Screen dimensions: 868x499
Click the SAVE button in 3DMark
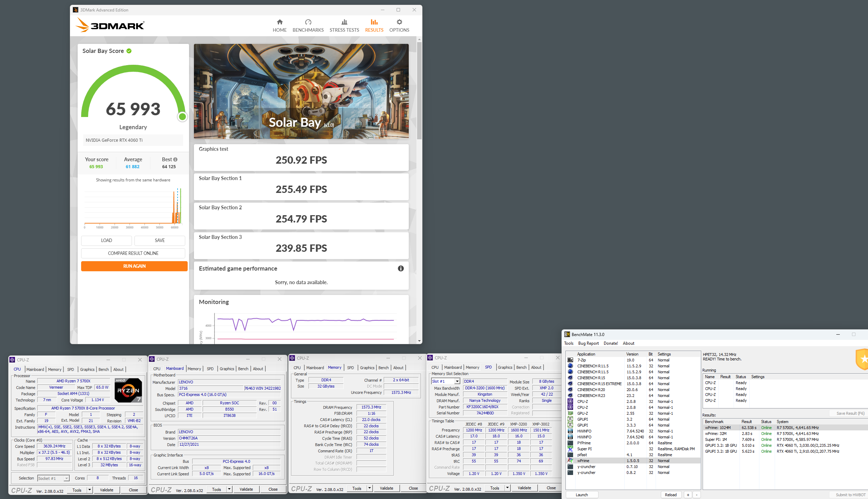point(160,241)
